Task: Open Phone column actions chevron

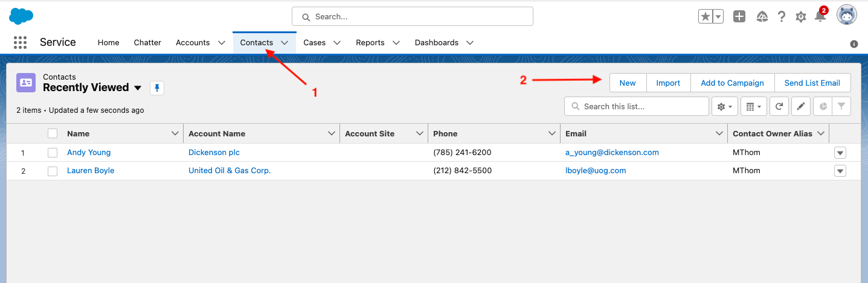Action: coord(552,133)
